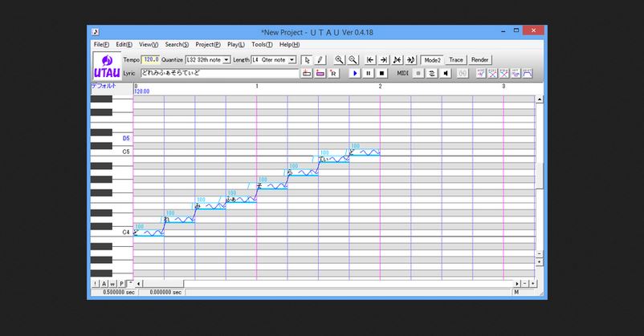Open the Tools menu

(262, 44)
